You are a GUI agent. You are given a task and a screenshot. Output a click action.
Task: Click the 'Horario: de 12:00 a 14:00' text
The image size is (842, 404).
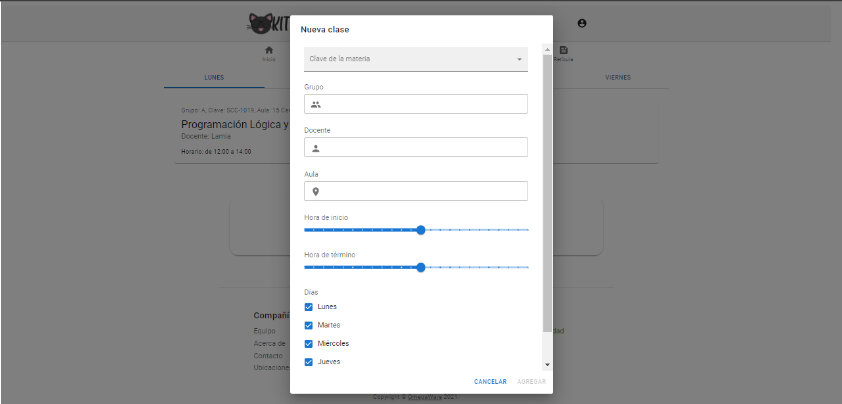point(216,152)
